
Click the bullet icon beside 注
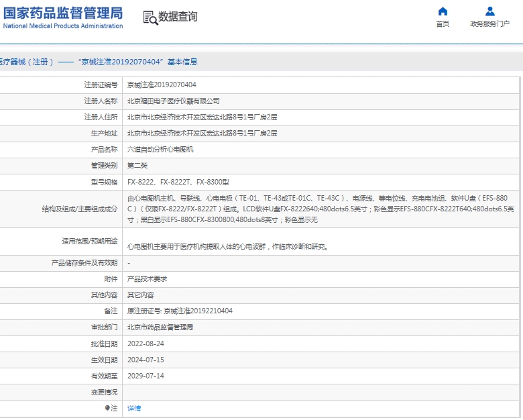click(107, 408)
